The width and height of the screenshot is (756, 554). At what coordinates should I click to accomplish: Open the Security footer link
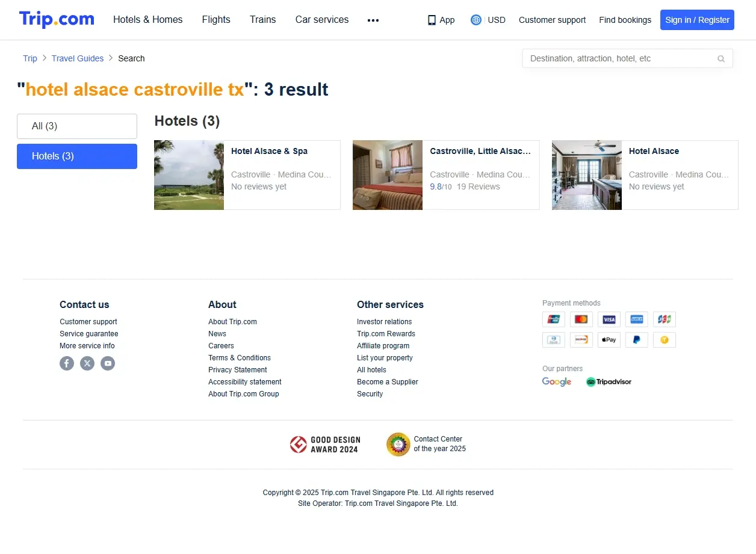(370, 394)
